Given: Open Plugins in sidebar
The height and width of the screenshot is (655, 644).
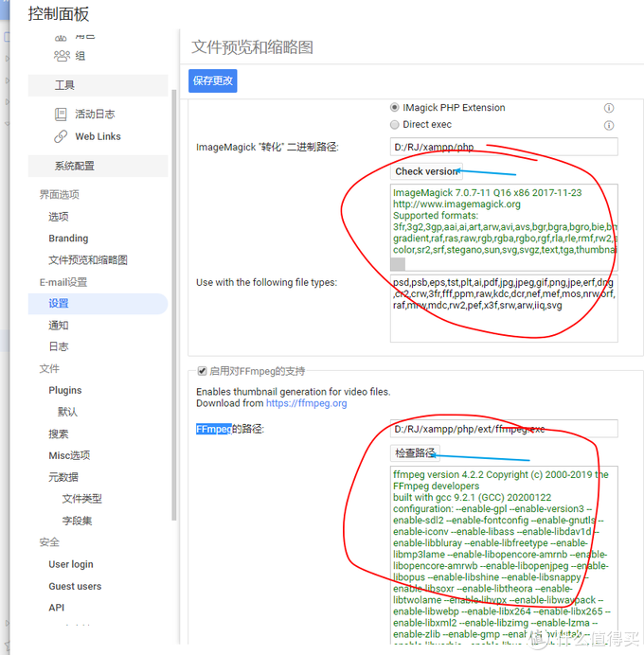Looking at the screenshot, I should click(65, 390).
